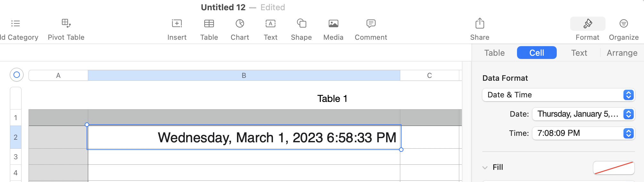Viewport: 644px width, 182px height.
Task: Switch to the Arrange tab
Action: 622,53
